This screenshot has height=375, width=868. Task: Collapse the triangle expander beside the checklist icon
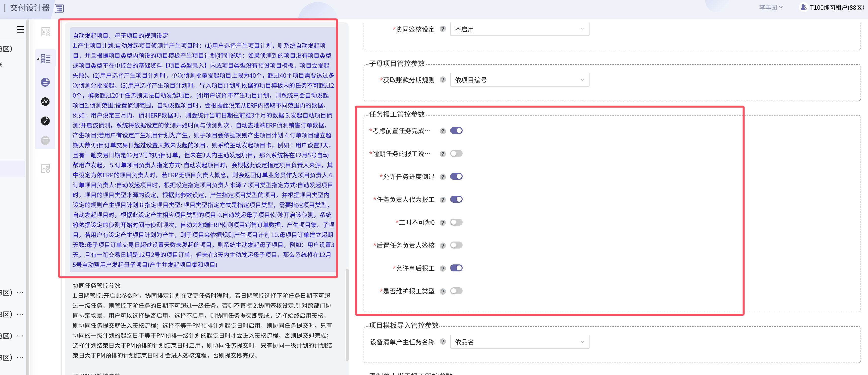[x=38, y=59]
